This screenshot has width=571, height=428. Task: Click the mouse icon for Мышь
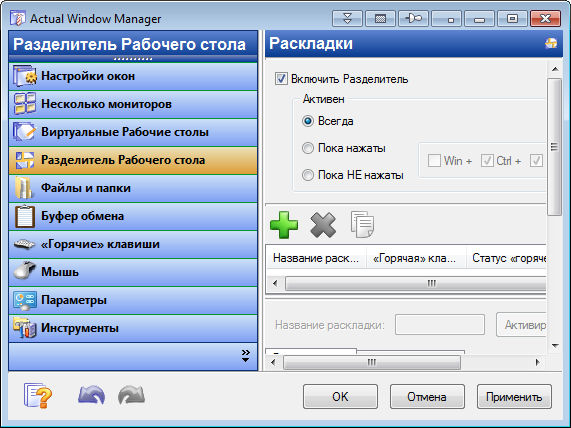pyautogui.click(x=25, y=272)
